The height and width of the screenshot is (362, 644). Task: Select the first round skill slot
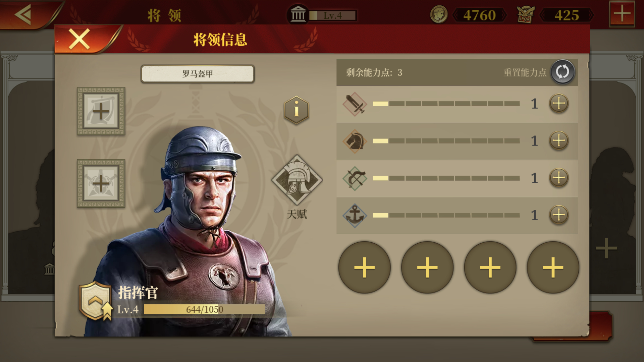click(364, 267)
